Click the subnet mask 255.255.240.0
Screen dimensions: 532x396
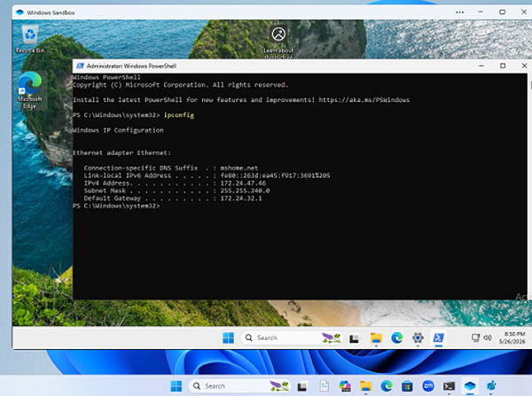tap(246, 190)
